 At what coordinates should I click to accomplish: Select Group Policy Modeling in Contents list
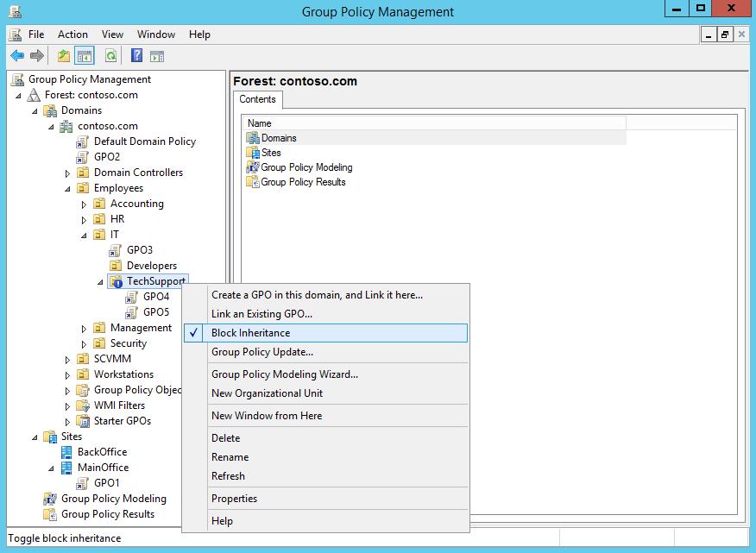click(306, 167)
